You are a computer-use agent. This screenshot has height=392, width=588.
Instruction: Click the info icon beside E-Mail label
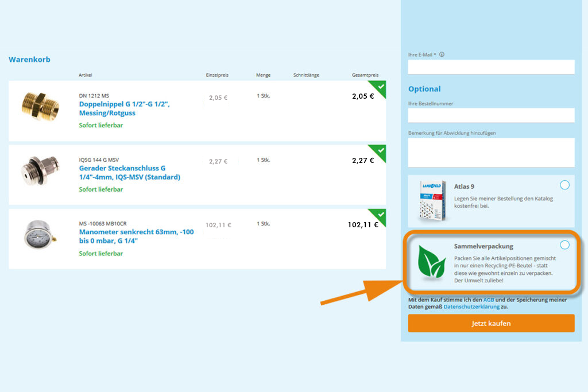pyautogui.click(x=442, y=55)
